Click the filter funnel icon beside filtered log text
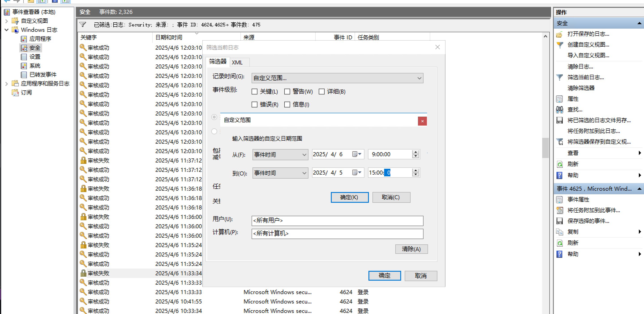Screen dimensions: 644x314 pos(83,24)
